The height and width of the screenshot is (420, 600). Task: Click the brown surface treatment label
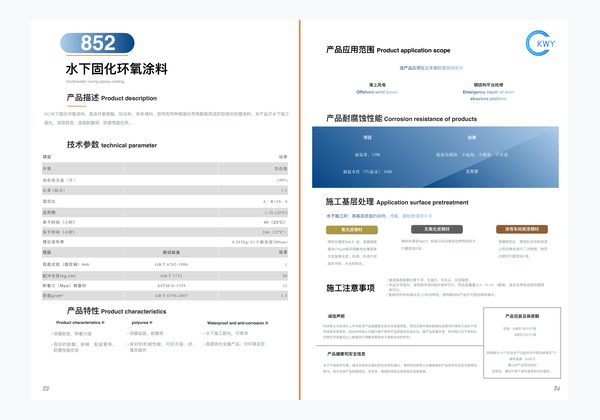tap(521, 228)
